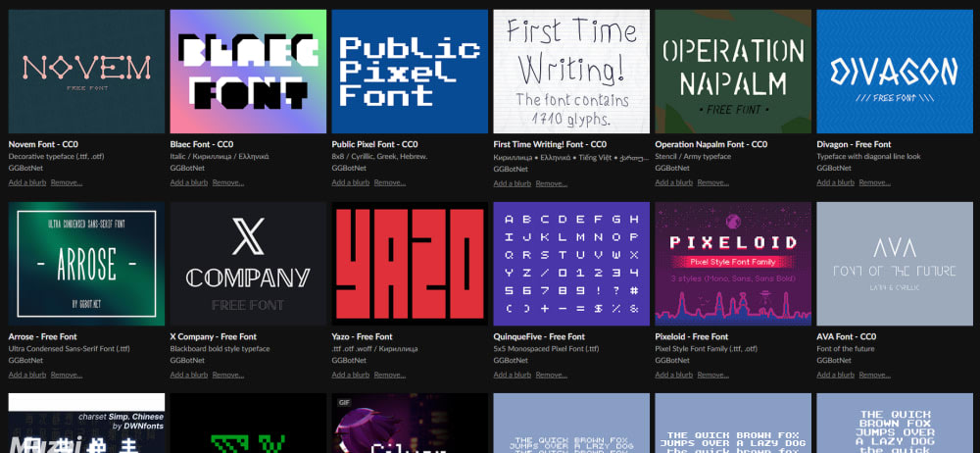Add a blurb to Divagon
Image resolution: width=980 pixels, height=453 pixels.
coord(836,182)
